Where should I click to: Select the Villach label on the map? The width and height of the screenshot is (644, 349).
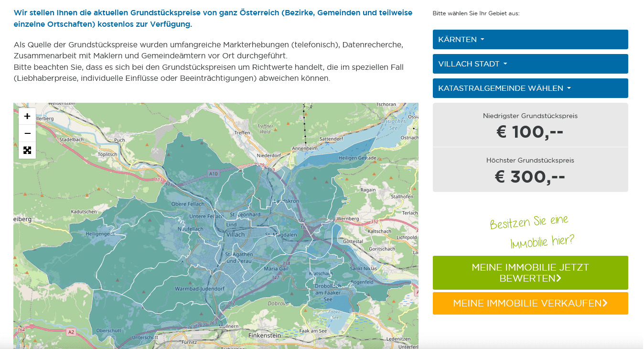235,234
